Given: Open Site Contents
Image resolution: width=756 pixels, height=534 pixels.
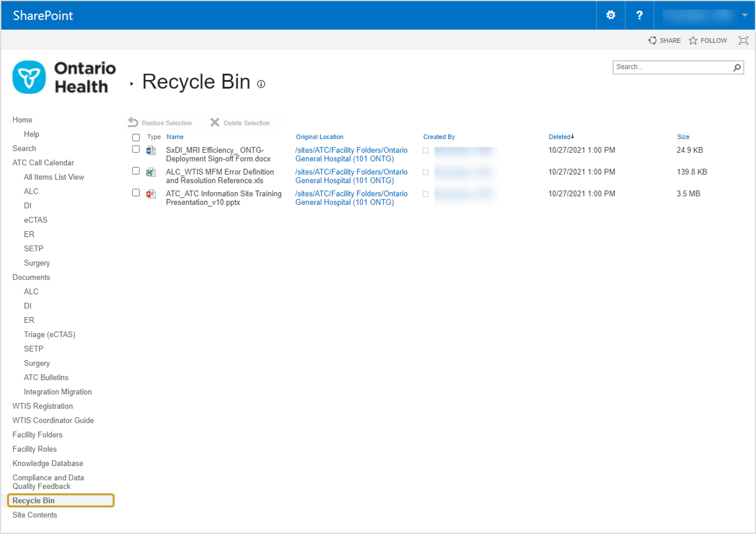Looking at the screenshot, I should 35,515.
